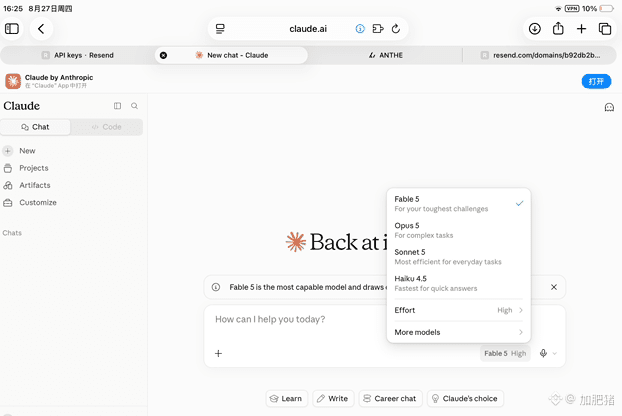Switch to the resend.com/domains tab
The image size is (622, 416).
(x=540, y=55)
